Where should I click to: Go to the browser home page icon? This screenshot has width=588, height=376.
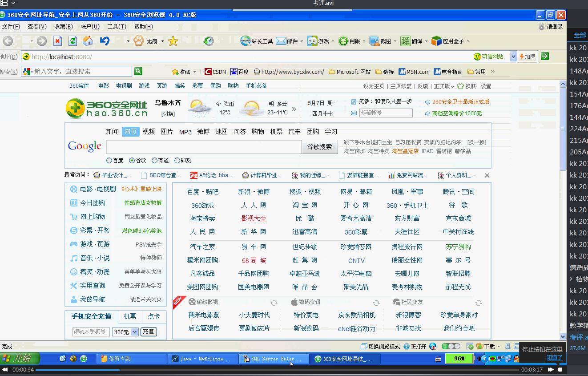tap(88, 41)
